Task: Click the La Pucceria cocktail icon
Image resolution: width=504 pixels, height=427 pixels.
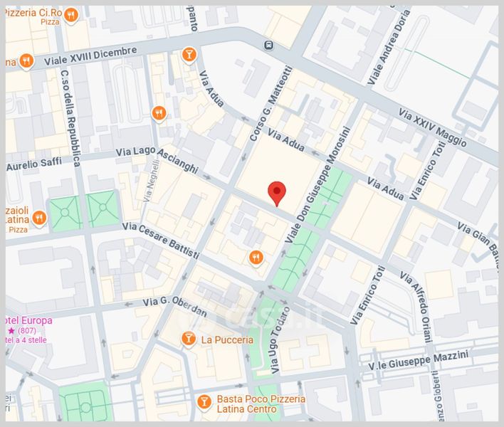Action: tap(188, 339)
